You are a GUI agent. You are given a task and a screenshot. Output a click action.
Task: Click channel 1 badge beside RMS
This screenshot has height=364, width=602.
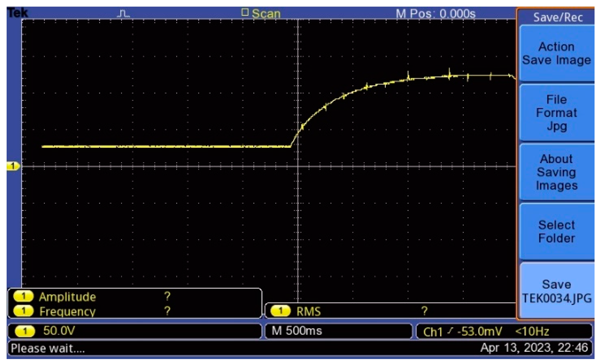(x=280, y=311)
